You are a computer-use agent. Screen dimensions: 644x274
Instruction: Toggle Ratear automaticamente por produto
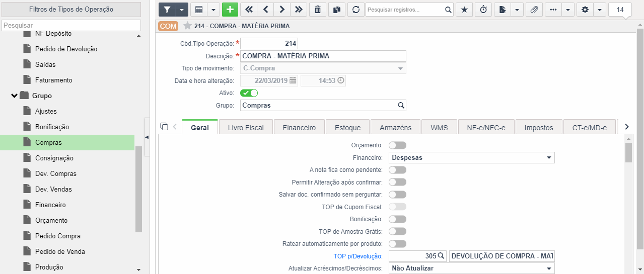click(x=397, y=244)
